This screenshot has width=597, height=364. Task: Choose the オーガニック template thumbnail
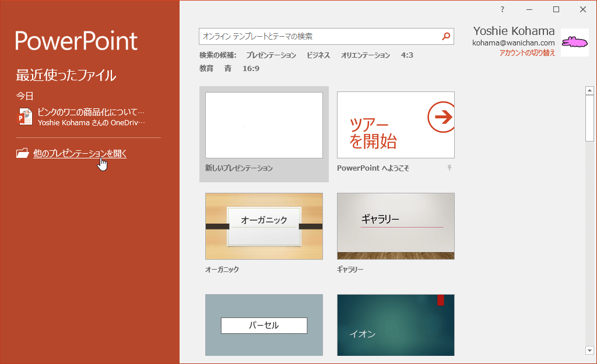coord(264,227)
